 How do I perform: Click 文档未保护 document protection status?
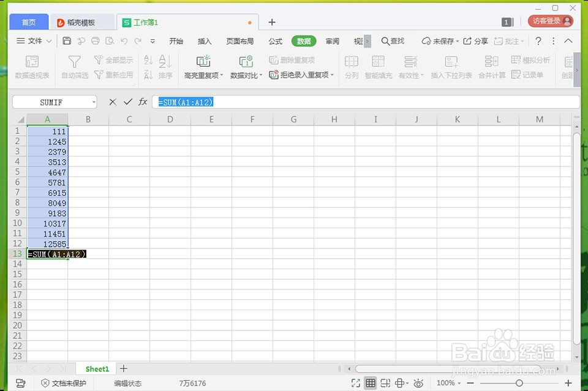pyautogui.click(x=64, y=383)
